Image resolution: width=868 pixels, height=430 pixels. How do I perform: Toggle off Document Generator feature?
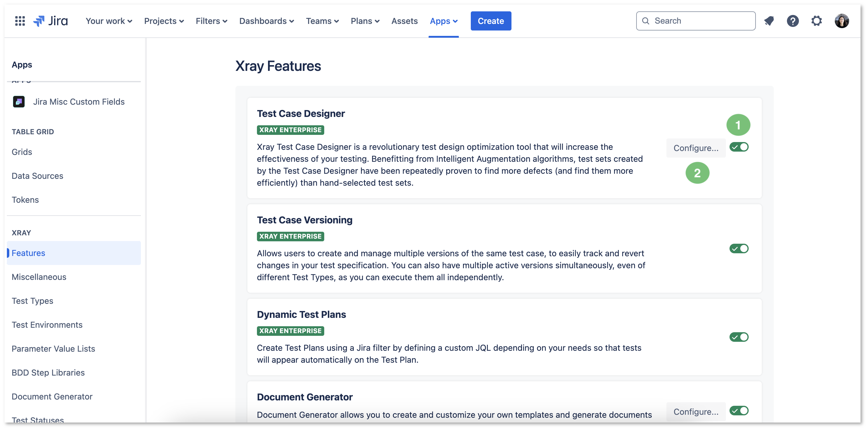coord(738,411)
